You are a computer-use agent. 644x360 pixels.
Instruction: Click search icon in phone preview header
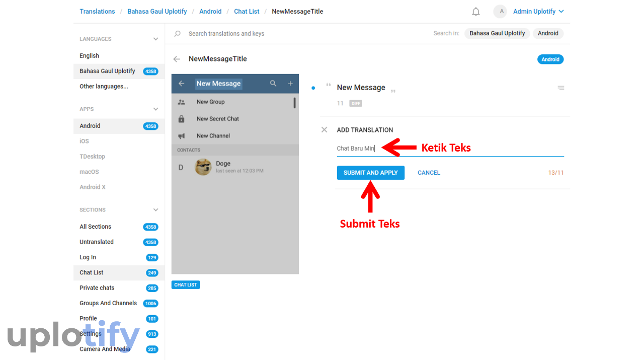[x=273, y=84]
